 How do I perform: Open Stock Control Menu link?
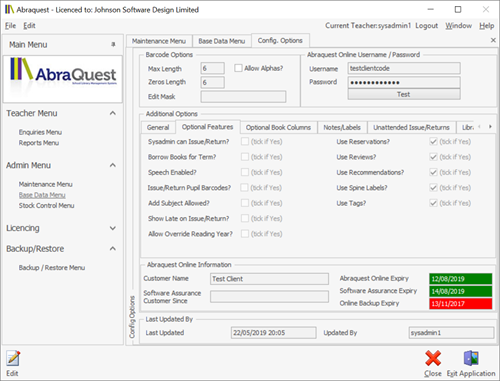click(x=46, y=206)
